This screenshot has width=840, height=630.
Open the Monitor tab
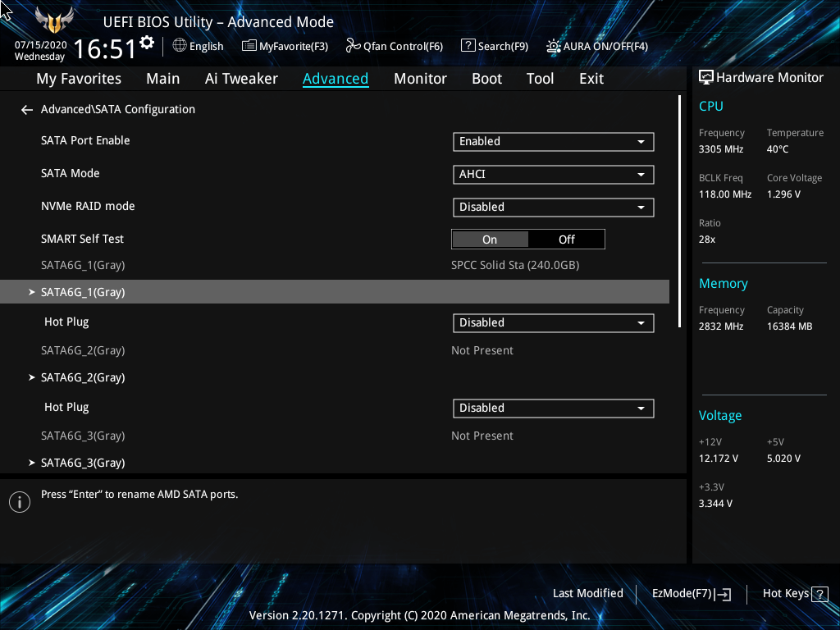pyautogui.click(x=420, y=79)
